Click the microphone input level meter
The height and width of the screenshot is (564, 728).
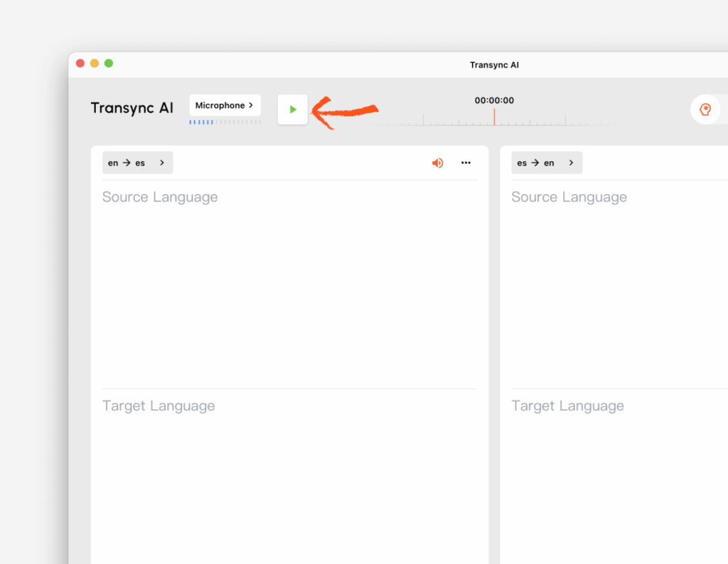click(x=225, y=122)
